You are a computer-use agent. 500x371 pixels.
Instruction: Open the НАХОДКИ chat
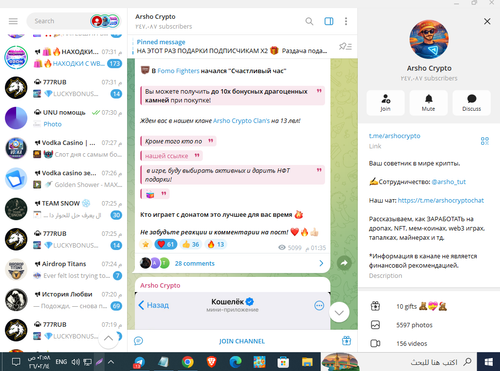pyautogui.click(x=63, y=57)
